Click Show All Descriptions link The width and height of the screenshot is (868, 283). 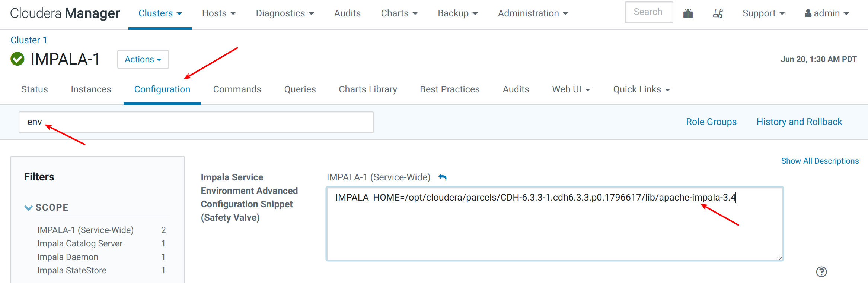click(820, 161)
